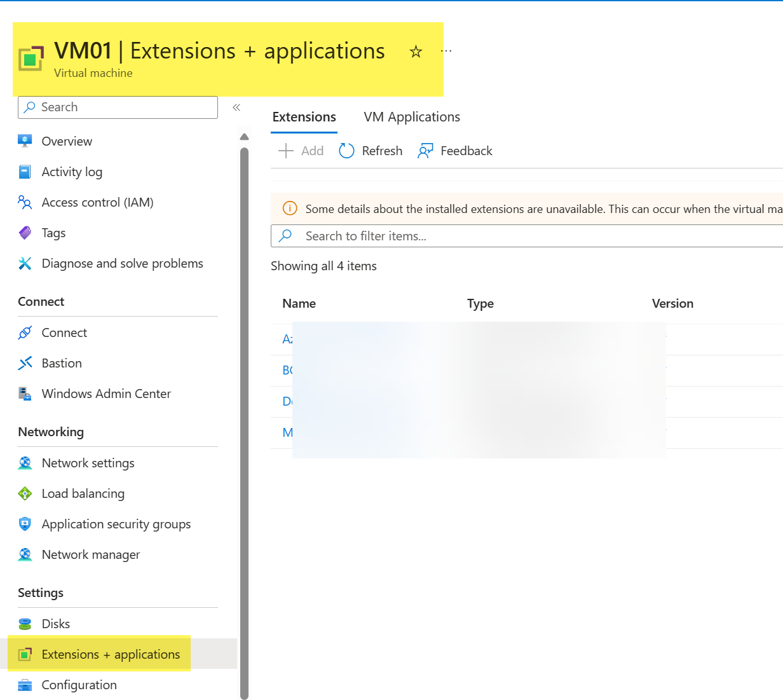Screen dimensions: 783x700
Task: Click the Tags icon
Action: coord(25,232)
